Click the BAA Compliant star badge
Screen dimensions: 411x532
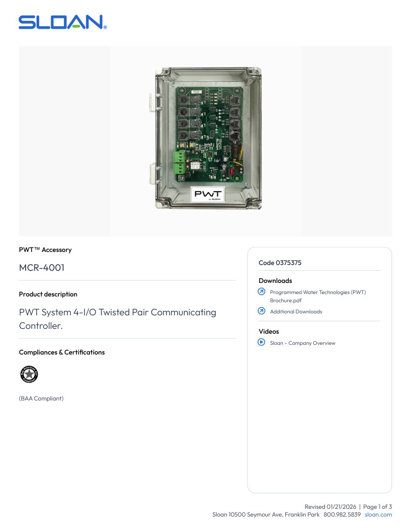(29, 374)
